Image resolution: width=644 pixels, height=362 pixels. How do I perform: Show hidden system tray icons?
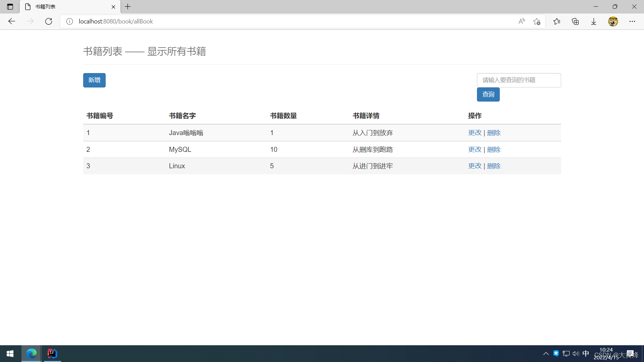pyautogui.click(x=546, y=354)
